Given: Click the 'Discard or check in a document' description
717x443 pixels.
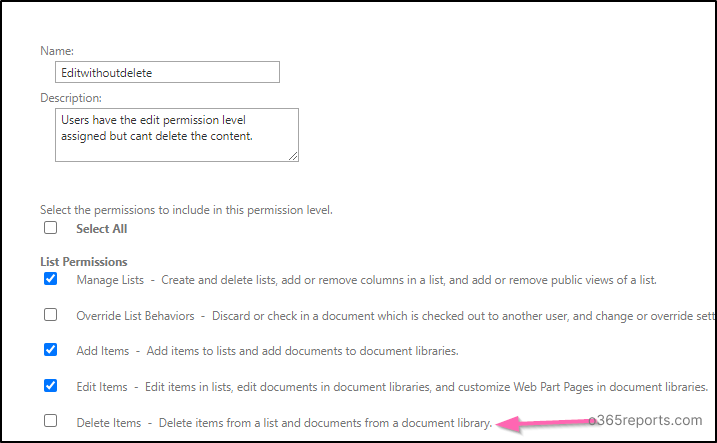Looking at the screenshot, I should tap(463, 316).
